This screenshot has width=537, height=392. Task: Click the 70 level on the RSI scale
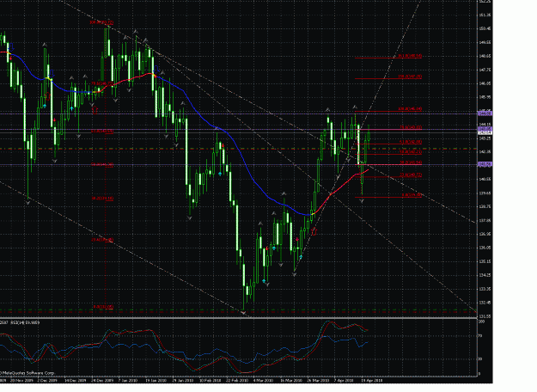coord(480,336)
